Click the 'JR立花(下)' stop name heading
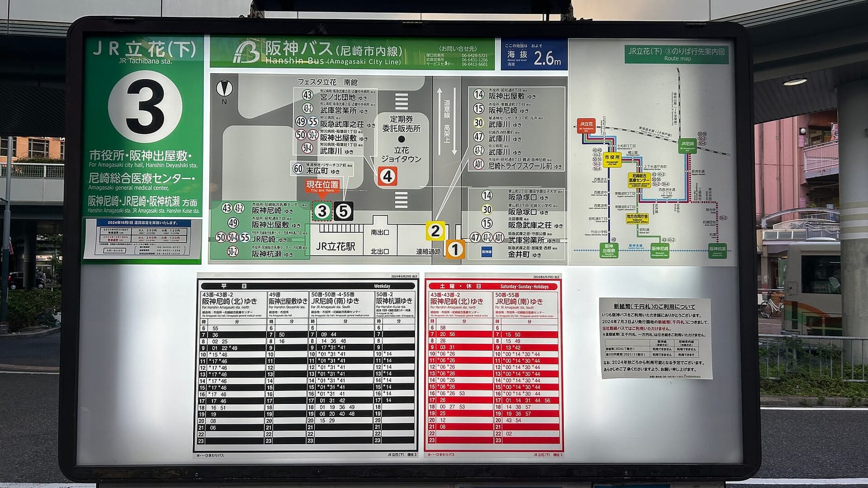 tap(144, 49)
